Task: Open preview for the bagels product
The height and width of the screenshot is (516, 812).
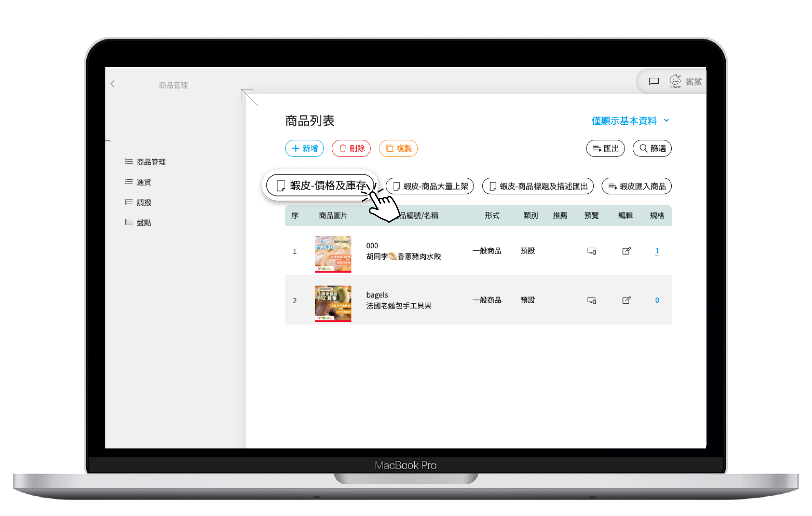Action: pyautogui.click(x=591, y=300)
